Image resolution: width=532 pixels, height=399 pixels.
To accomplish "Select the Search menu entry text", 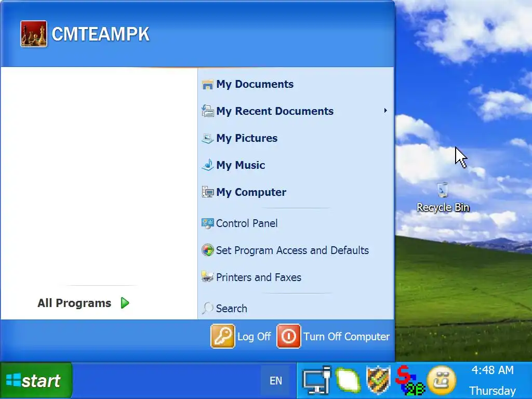I will pos(231,309).
